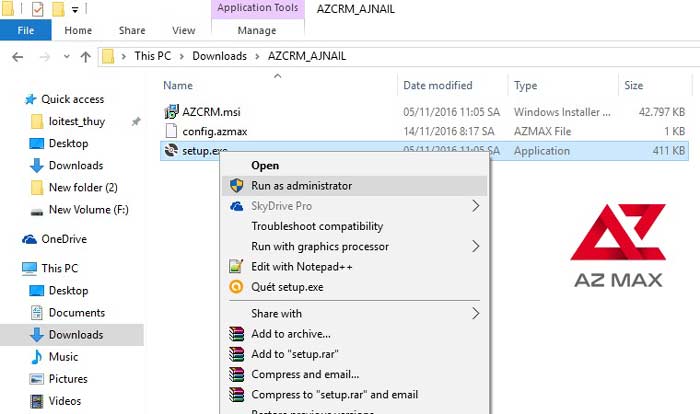Expand the Share with submenu arrow

475,314
